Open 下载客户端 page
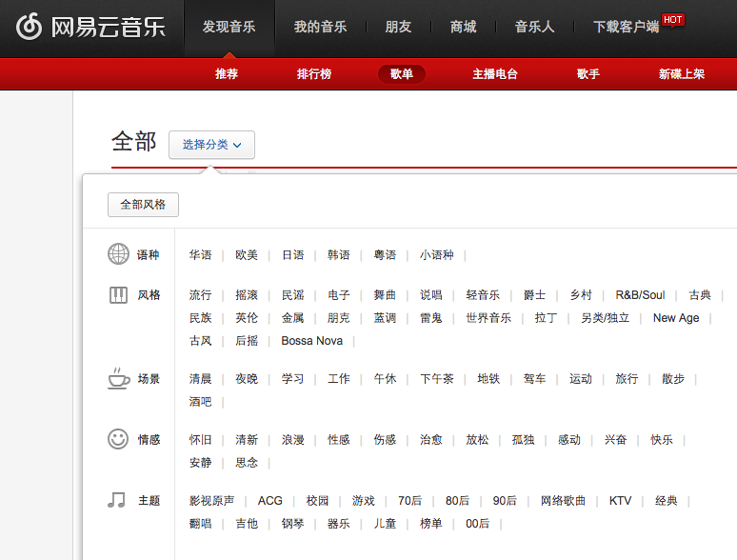This screenshot has height=560, width=737. click(627, 27)
